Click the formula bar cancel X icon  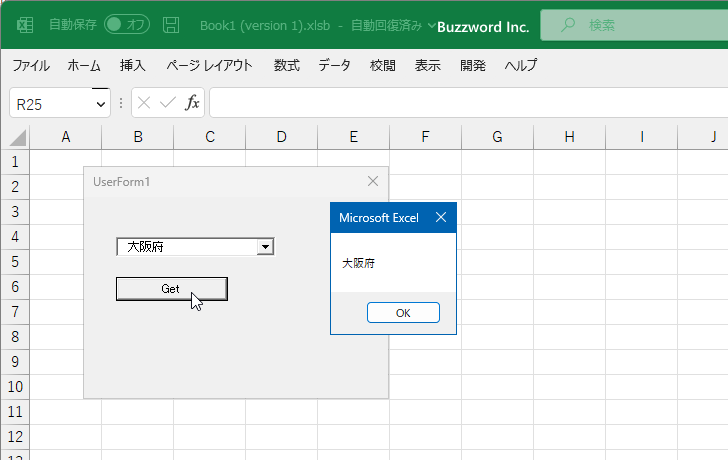click(144, 103)
